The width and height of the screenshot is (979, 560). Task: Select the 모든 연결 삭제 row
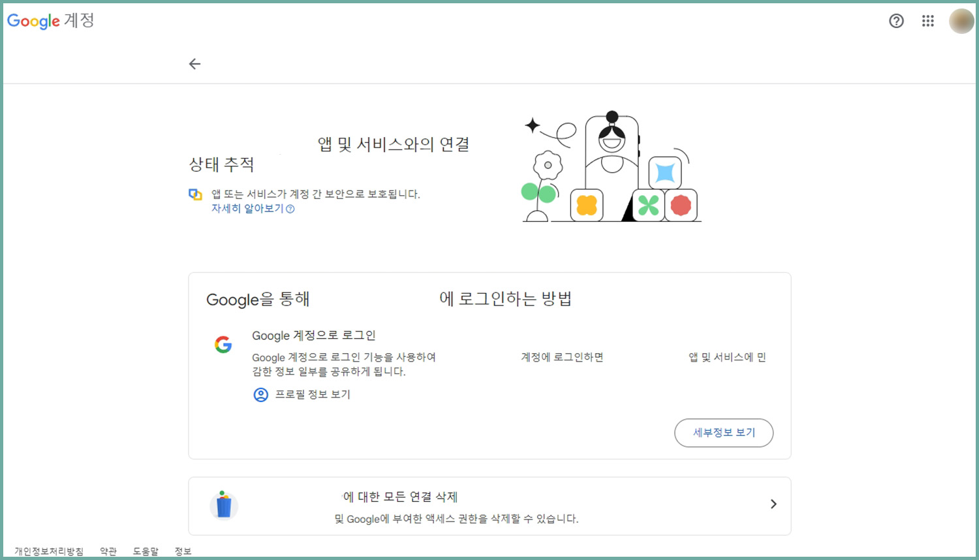(x=489, y=506)
